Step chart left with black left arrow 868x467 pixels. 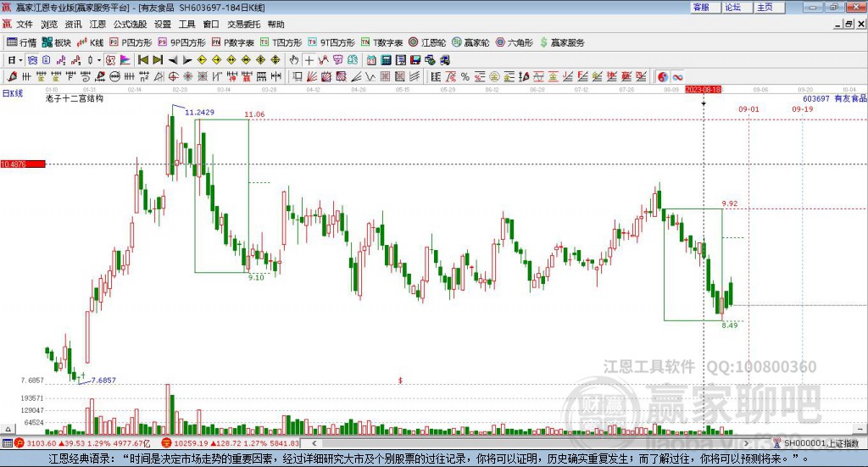coord(173,60)
